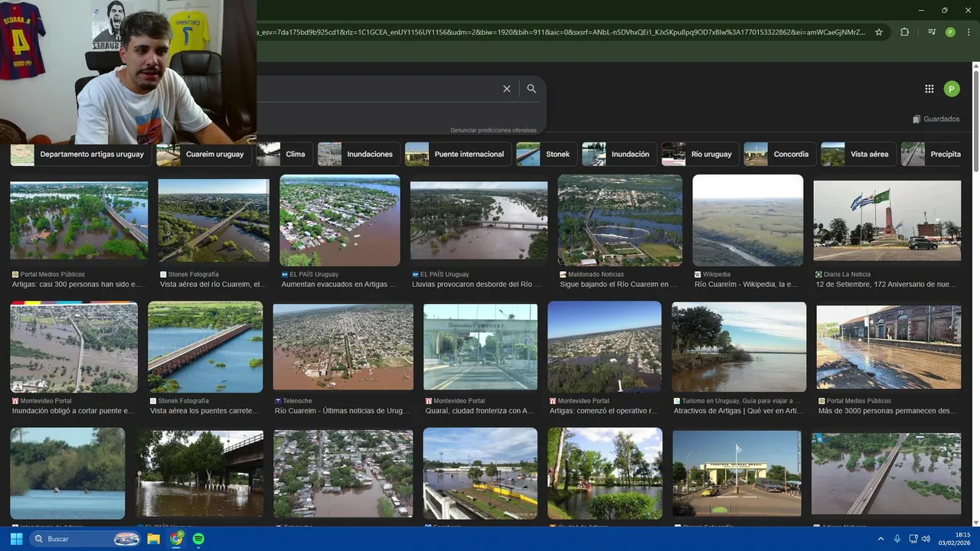Click Denunciar predicciones ofensivas link
This screenshot has width=980, height=551.
(x=493, y=130)
